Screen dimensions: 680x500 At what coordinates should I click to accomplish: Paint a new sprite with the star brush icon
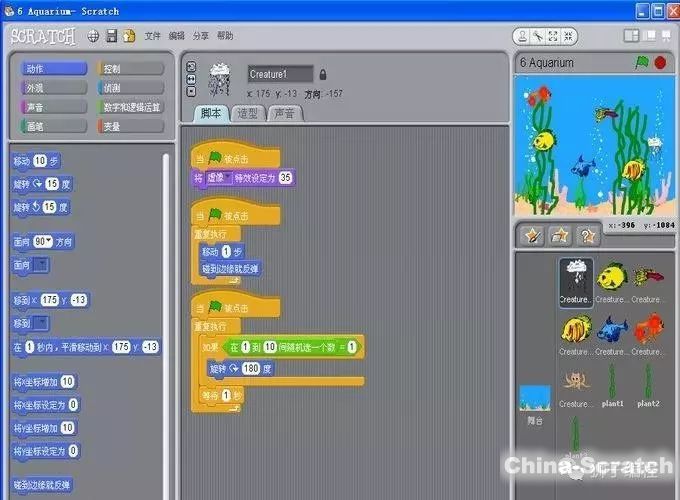(534, 235)
